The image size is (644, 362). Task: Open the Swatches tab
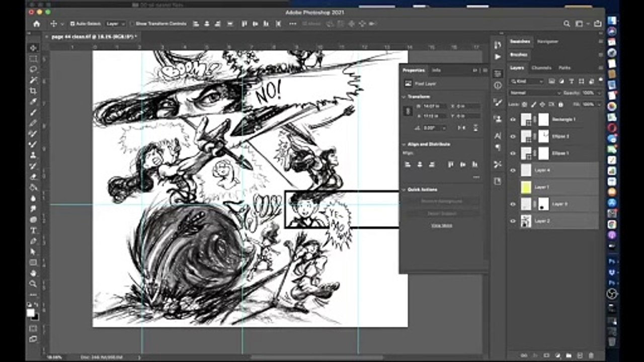click(520, 42)
